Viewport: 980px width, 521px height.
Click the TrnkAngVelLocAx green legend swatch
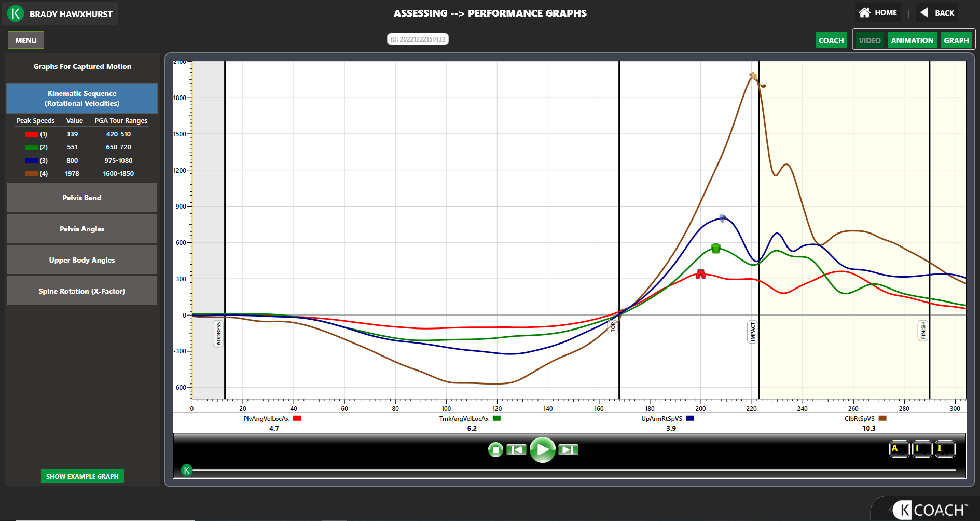click(x=496, y=418)
